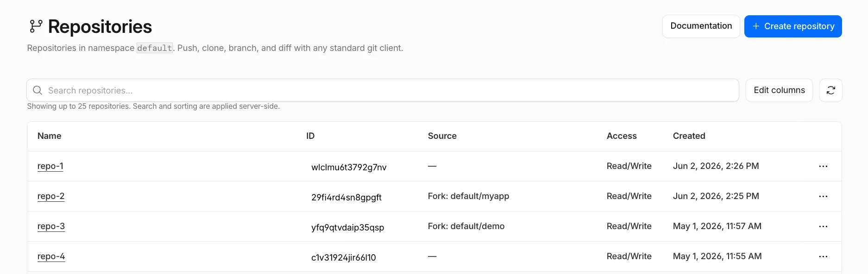The image size is (868, 274).
Task: Open the repo-1 repository link
Action: click(x=50, y=166)
